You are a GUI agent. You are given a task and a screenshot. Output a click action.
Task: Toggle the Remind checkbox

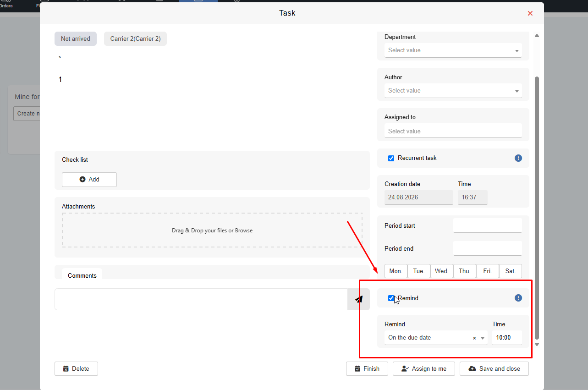point(391,298)
